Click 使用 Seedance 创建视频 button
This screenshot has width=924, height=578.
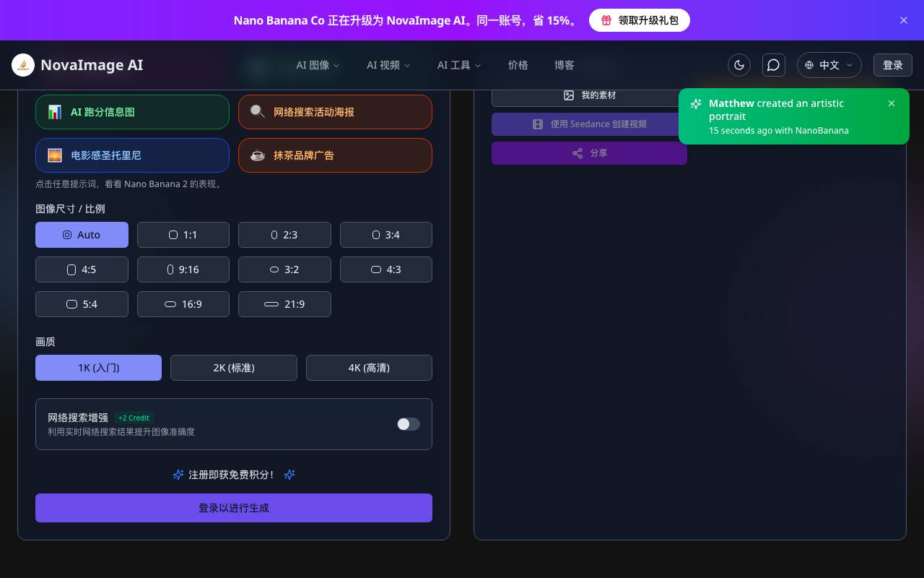589,124
